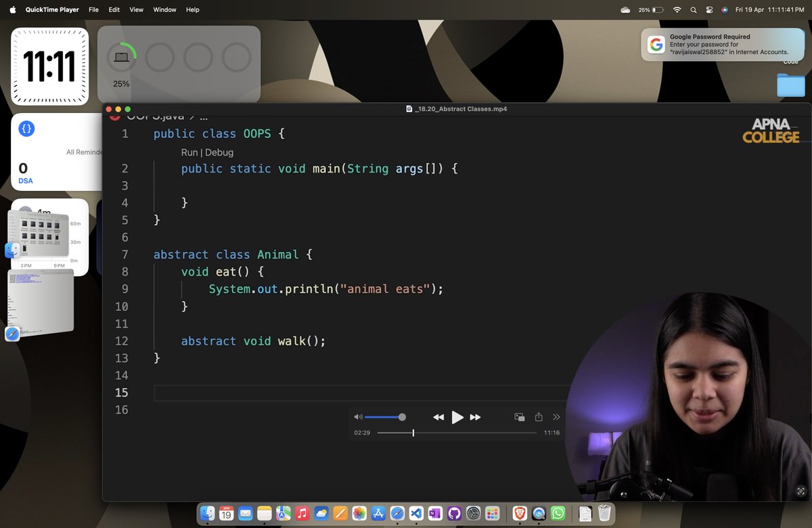
Task: Toggle picture-in-picture mode in player controls
Action: 520,418
